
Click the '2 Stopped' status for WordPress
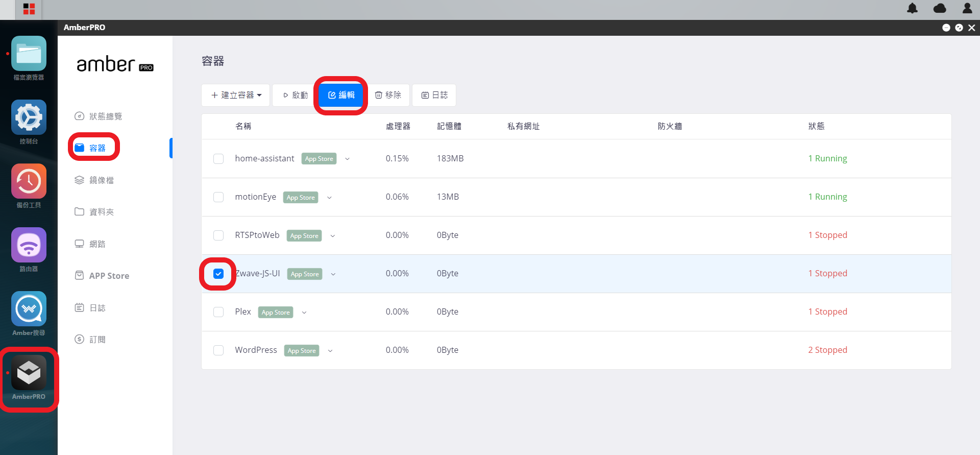(x=827, y=350)
